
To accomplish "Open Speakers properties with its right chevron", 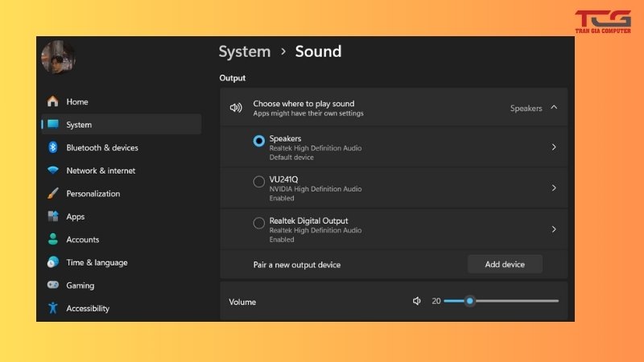I will point(554,147).
